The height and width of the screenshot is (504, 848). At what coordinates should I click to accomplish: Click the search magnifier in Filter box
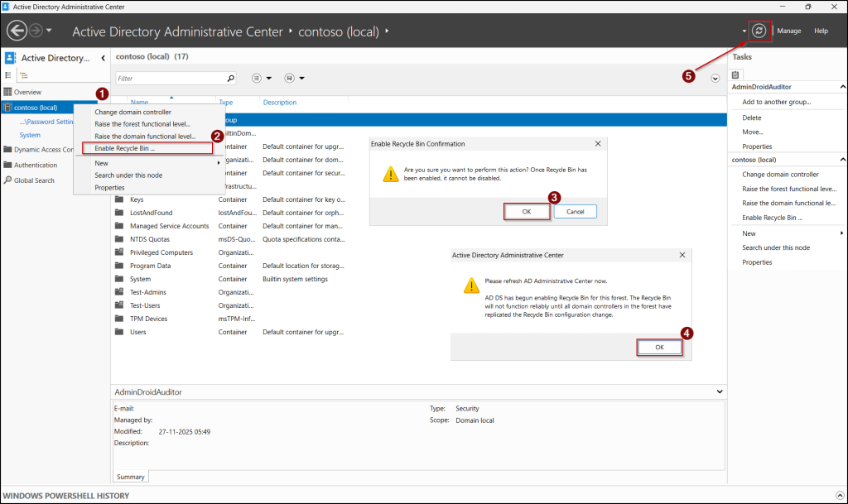click(x=230, y=79)
